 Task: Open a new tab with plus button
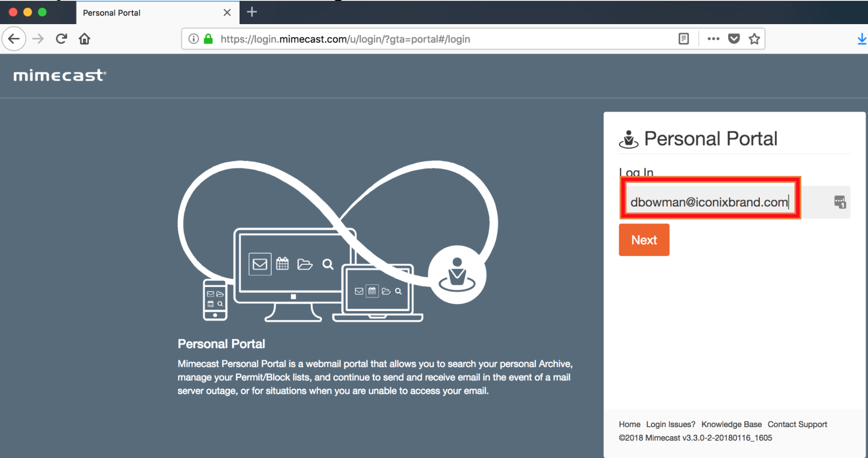[252, 12]
